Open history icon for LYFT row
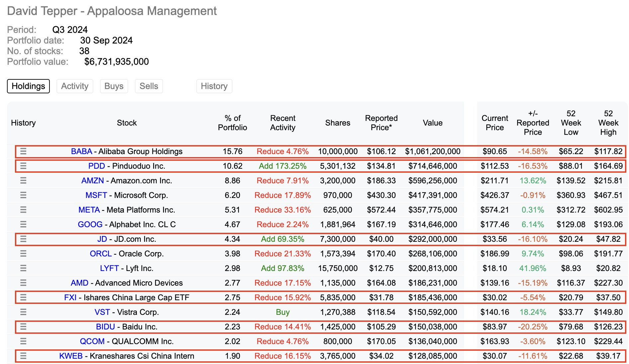This screenshot has width=629, height=364. (23, 268)
